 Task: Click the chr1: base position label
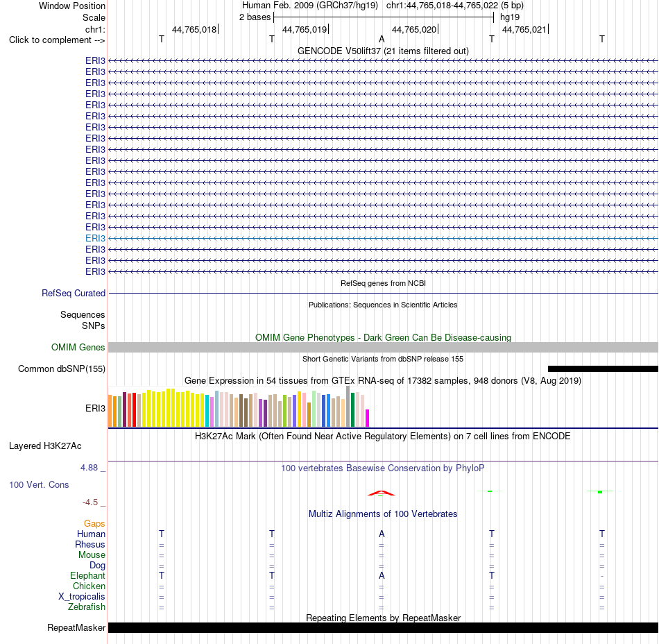[x=95, y=29]
